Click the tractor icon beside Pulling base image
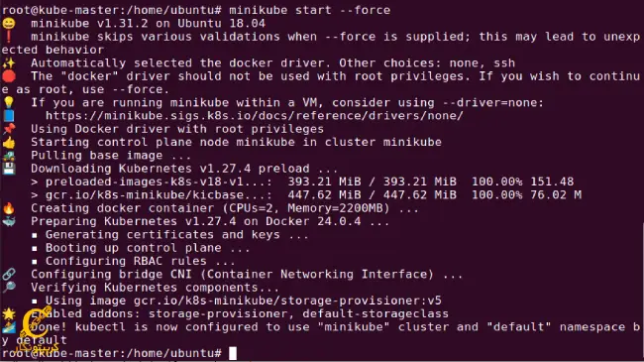Screen dimensions: 644x362 point(9,156)
